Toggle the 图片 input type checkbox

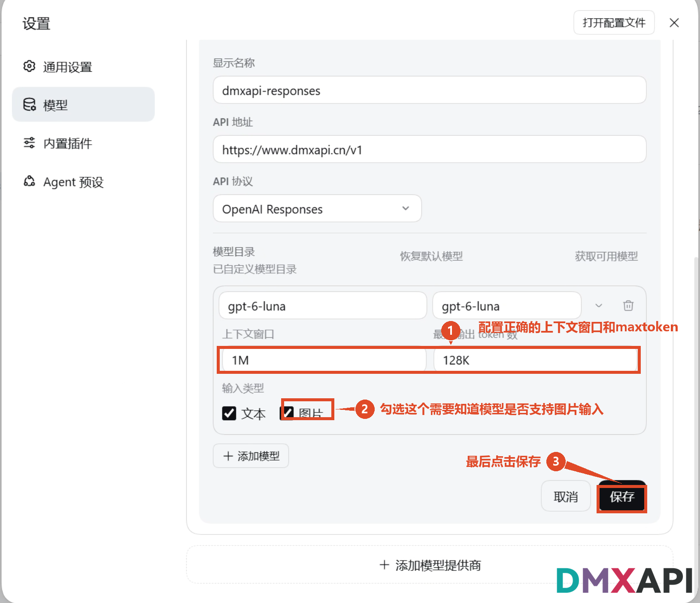coord(287,413)
